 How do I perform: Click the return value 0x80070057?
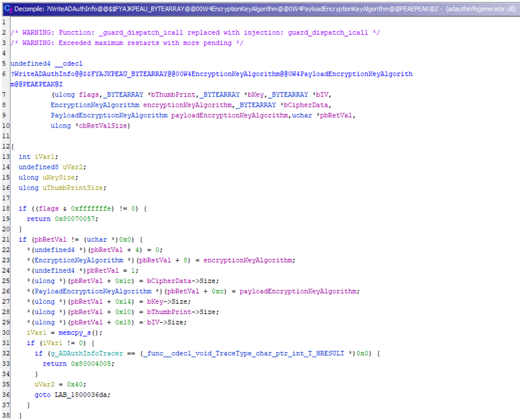tap(75, 219)
